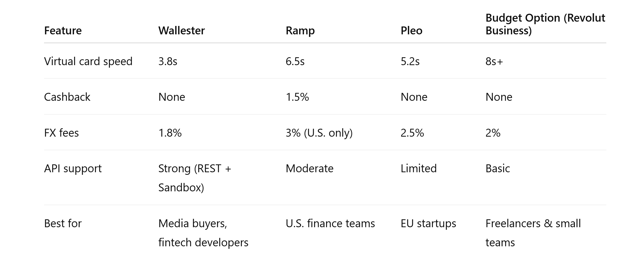Click the FX fees row label
This screenshot has height=273, width=644.
point(61,133)
